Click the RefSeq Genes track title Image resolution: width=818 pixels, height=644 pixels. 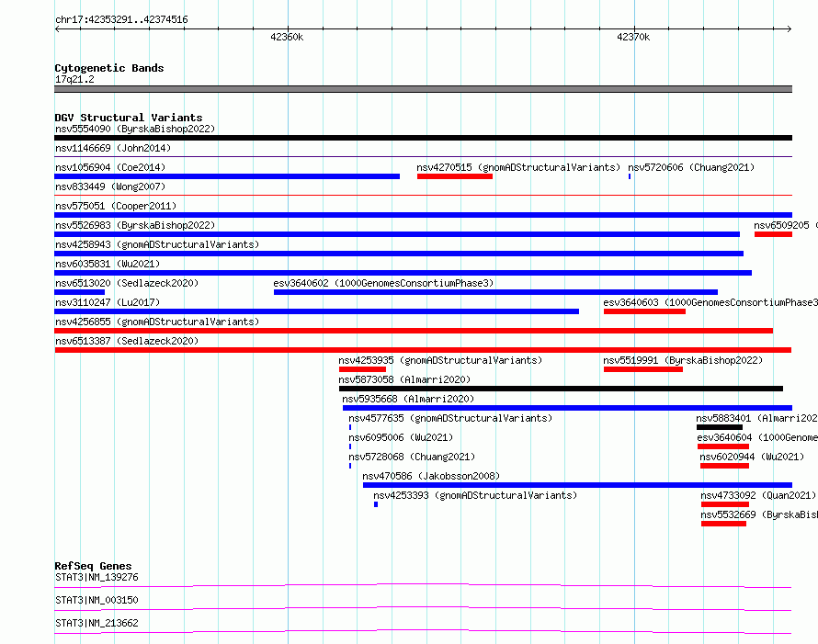coord(94,566)
